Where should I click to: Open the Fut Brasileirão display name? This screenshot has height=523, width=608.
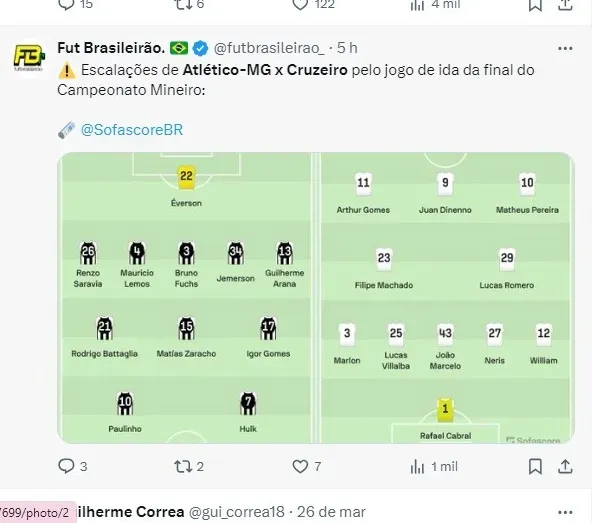click(110, 48)
